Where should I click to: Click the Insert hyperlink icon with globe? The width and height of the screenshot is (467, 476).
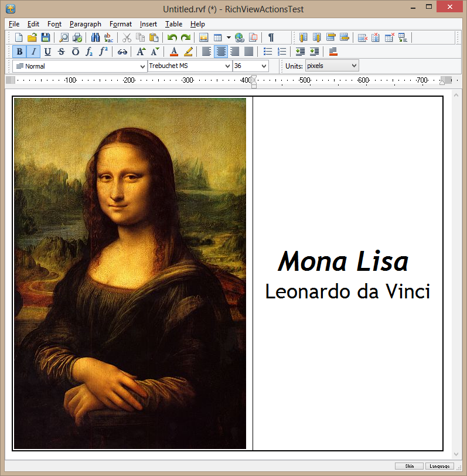click(240, 38)
